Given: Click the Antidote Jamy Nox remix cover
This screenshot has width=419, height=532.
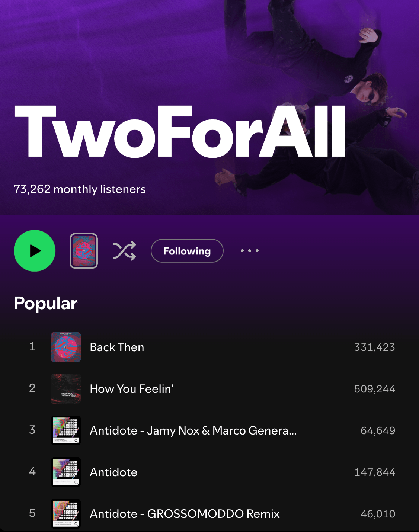Looking at the screenshot, I should [x=66, y=430].
